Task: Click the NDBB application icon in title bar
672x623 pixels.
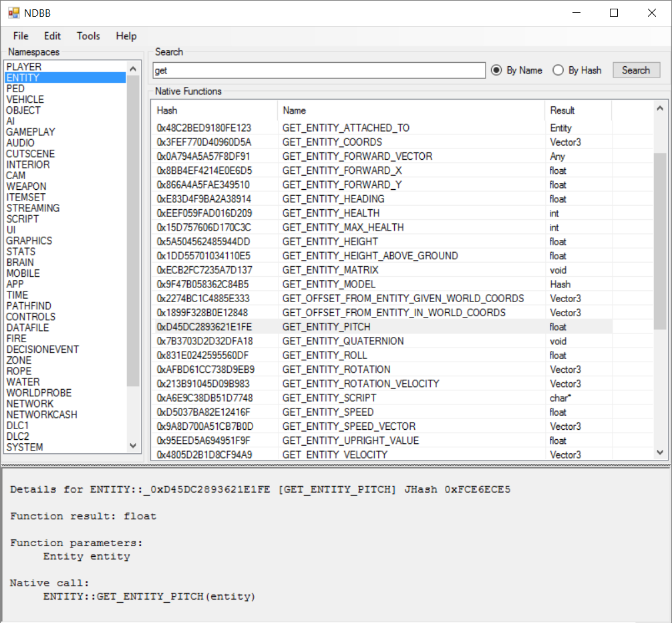Action: coord(14,13)
